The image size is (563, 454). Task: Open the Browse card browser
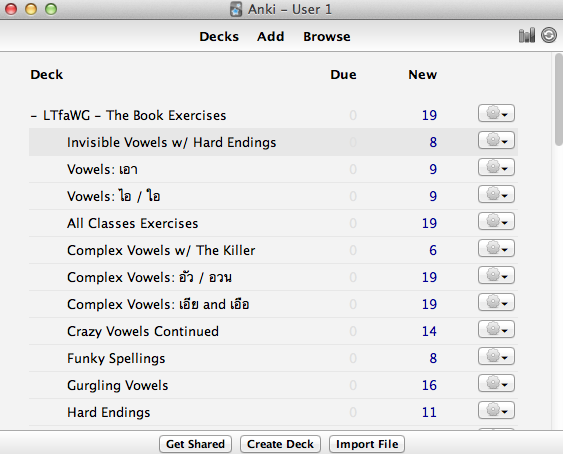(x=327, y=36)
